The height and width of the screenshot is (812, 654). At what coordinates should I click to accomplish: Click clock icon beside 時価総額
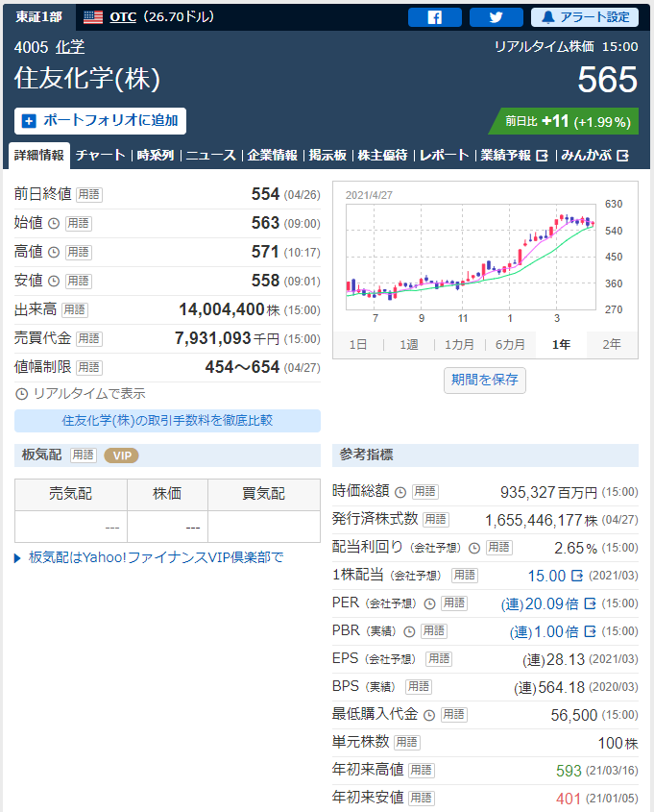point(400,492)
